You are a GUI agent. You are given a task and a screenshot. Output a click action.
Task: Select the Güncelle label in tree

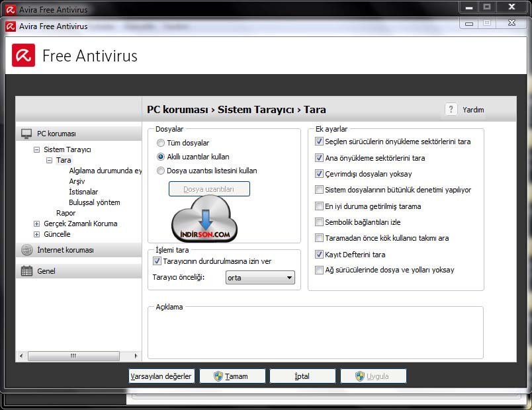coord(57,234)
